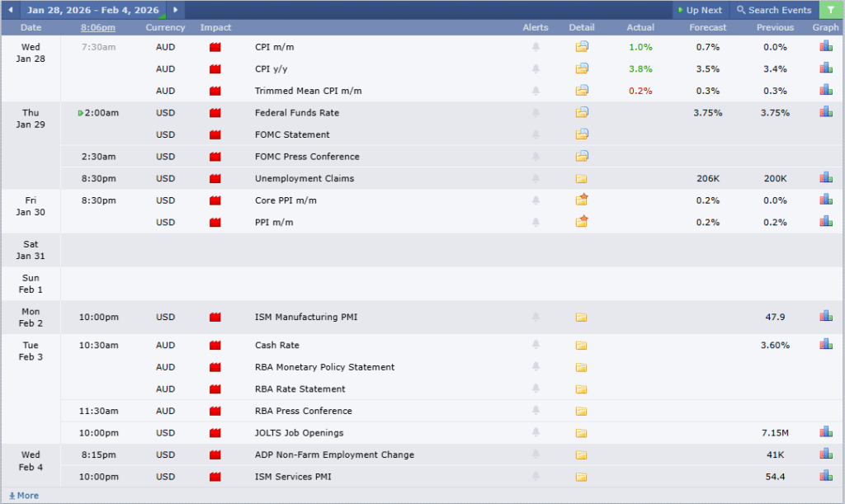This screenshot has width=845, height=504.
Task: Click the Up Next button
Action: (699, 10)
